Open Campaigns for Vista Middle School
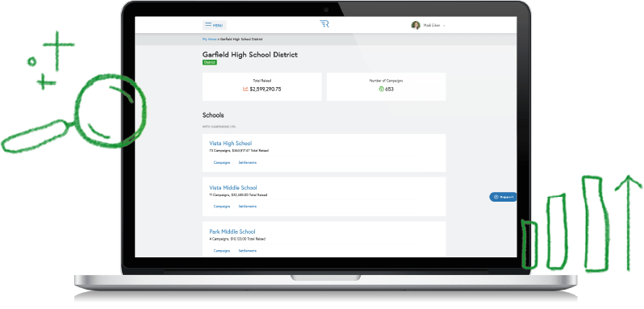 coord(222,207)
